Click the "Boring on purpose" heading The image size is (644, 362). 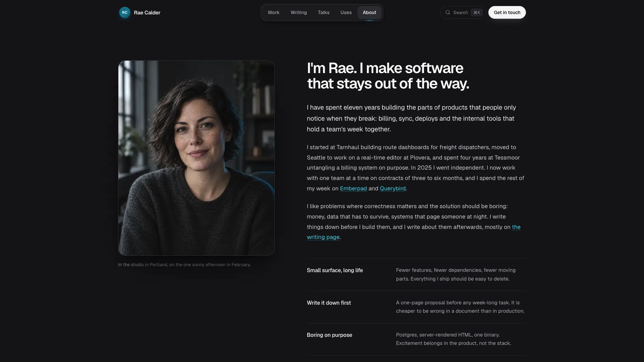329,335
